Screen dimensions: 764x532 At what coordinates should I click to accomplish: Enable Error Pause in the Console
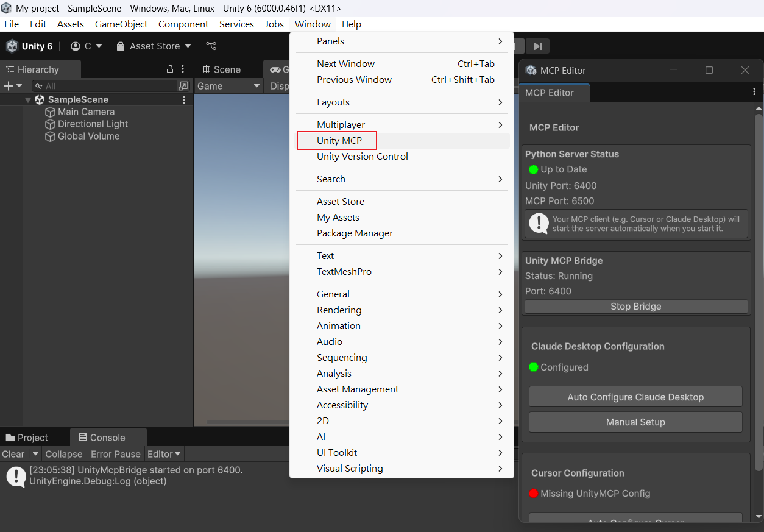pos(115,454)
